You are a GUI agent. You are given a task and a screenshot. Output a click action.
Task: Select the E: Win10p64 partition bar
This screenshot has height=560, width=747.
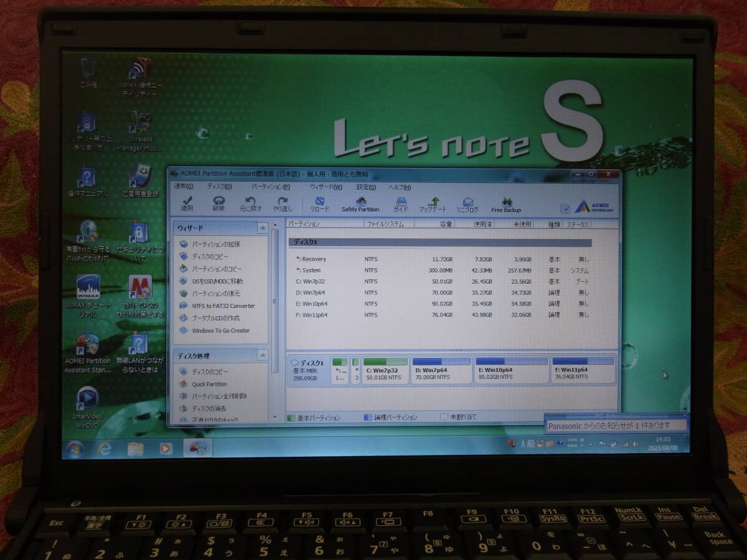pos(512,370)
